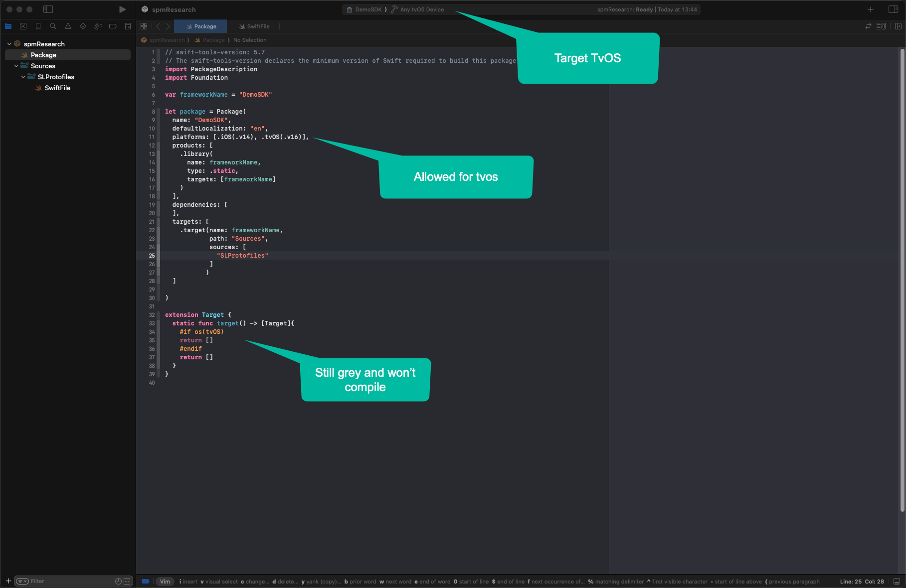
Task: Switch to the Package tab
Action: (x=200, y=26)
